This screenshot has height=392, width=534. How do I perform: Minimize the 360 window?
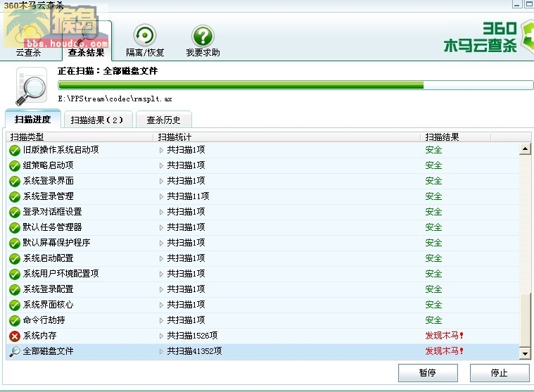(517, 4)
